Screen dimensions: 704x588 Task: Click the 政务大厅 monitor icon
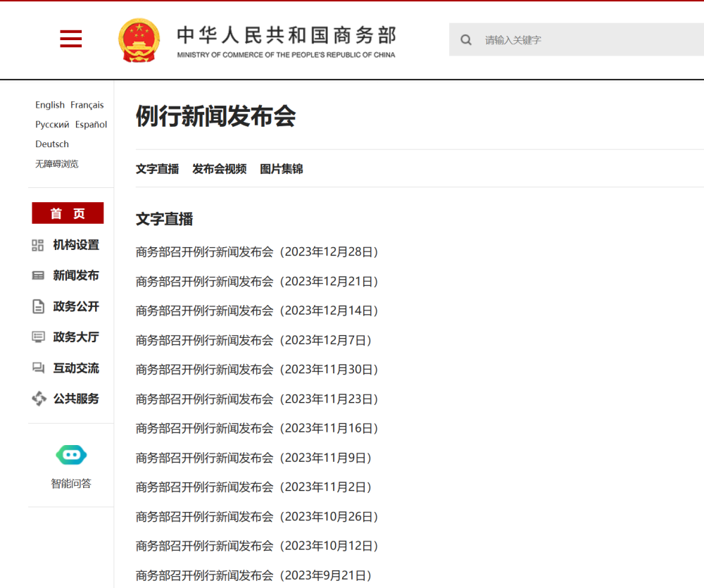tap(39, 337)
